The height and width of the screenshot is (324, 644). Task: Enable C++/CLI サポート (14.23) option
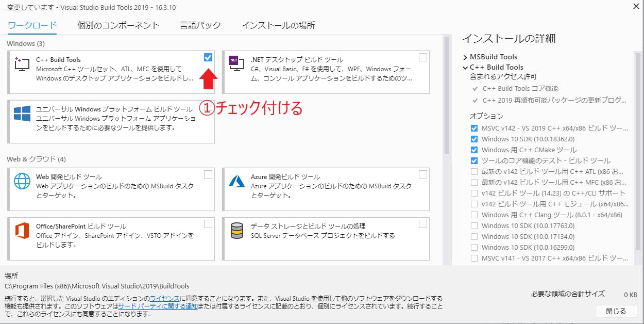tap(474, 193)
